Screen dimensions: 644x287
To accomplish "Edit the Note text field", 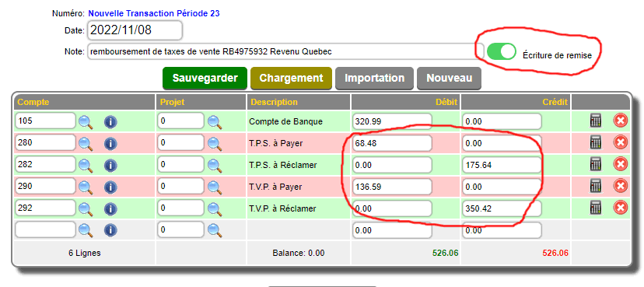I will click(x=286, y=52).
